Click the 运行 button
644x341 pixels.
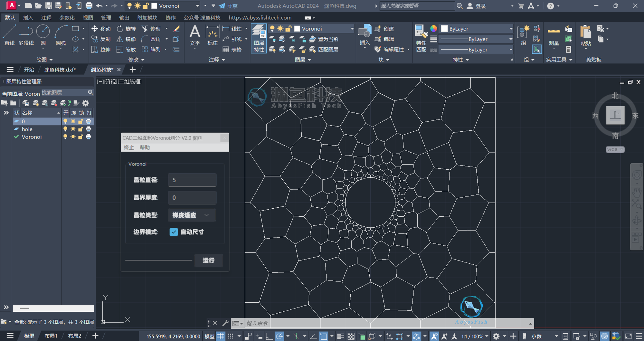(208, 260)
